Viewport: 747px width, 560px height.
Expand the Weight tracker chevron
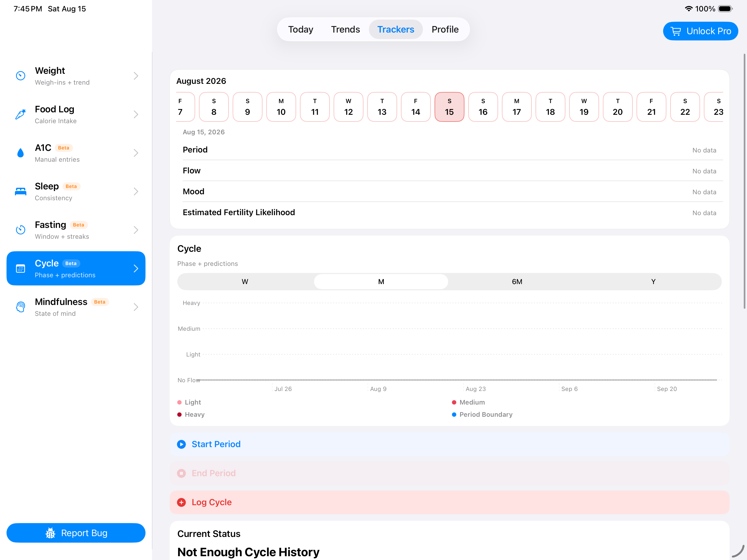tap(136, 76)
